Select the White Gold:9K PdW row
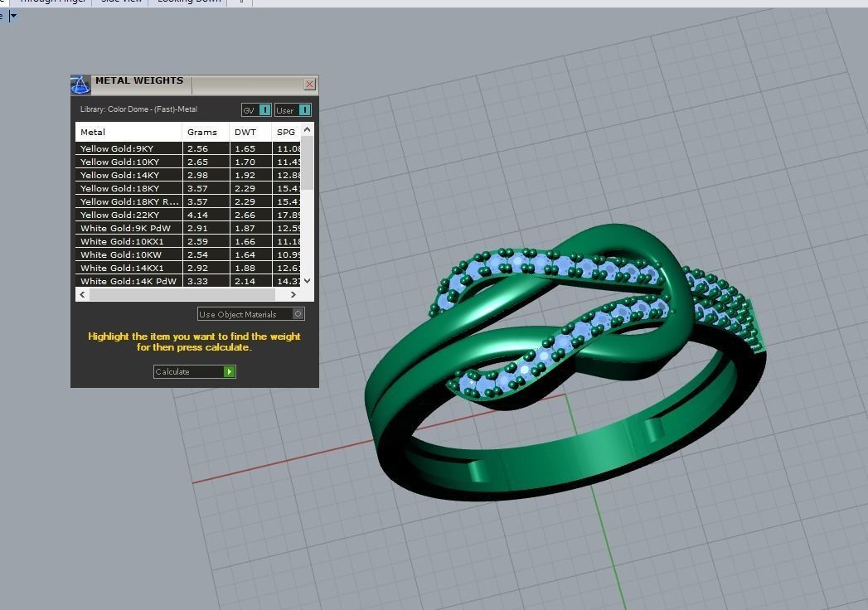The height and width of the screenshot is (610, 868). coord(187,228)
